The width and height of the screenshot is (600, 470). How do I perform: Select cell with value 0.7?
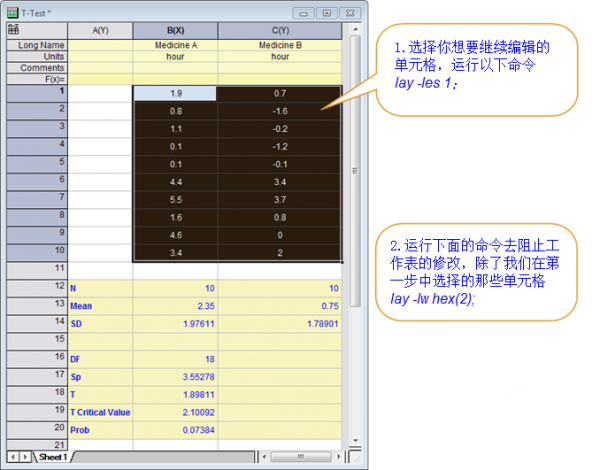coord(280,94)
